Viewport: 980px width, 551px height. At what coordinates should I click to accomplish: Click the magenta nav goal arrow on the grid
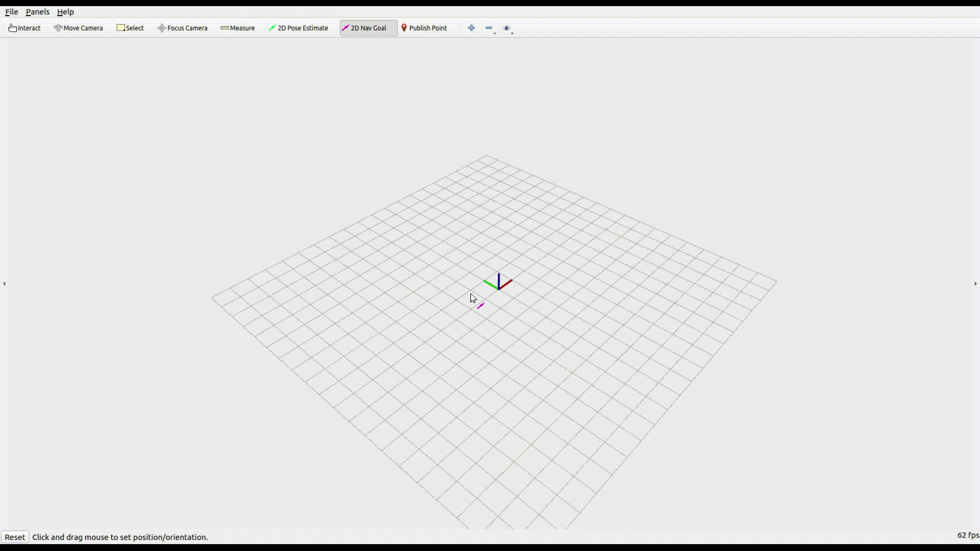480,305
